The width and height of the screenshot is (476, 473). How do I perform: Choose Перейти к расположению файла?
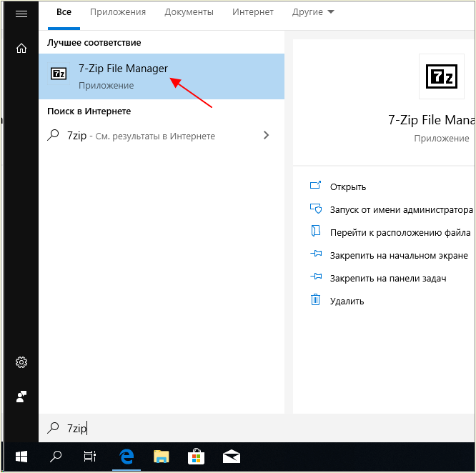coord(400,233)
